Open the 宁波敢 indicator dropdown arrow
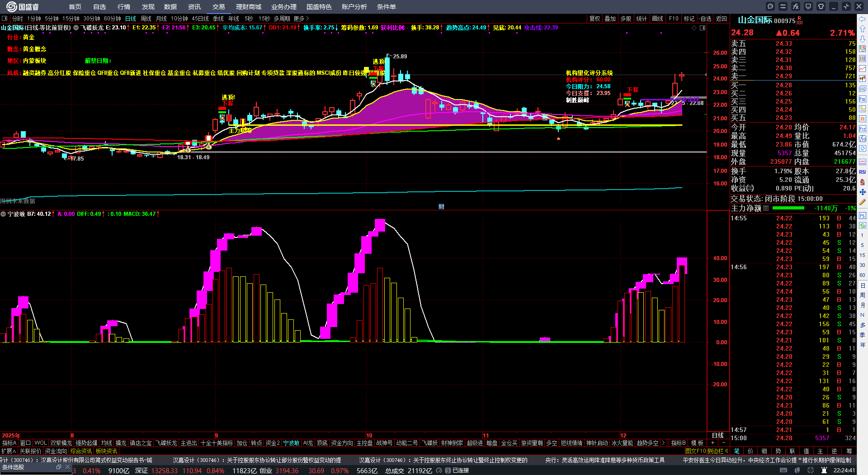 pyautogui.click(x=3, y=214)
